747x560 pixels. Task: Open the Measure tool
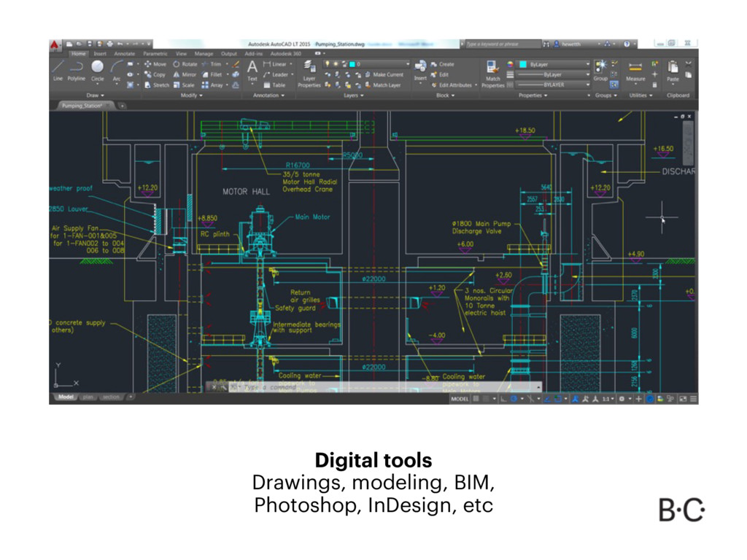tap(635, 71)
